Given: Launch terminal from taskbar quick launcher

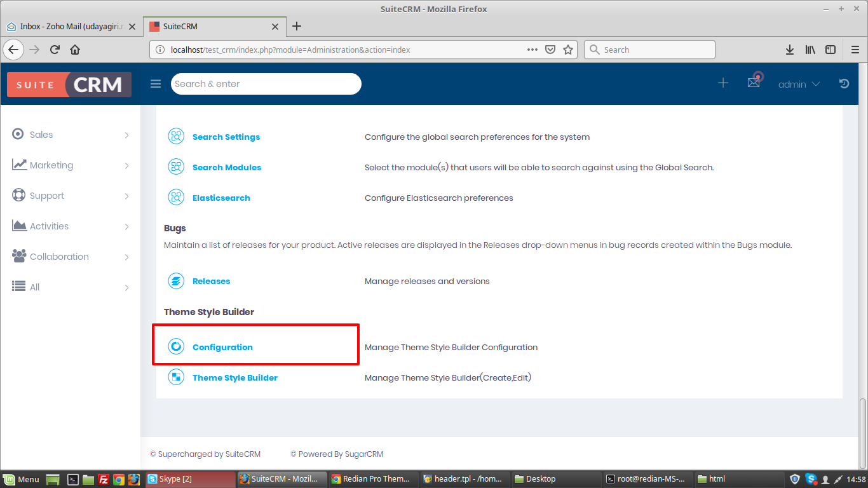Looking at the screenshot, I should point(73,479).
